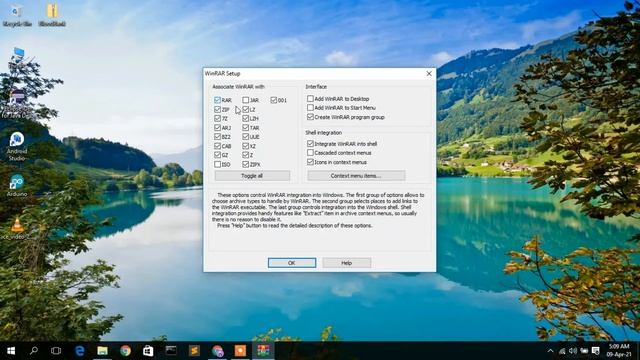
Task: Uncheck the ZIPX association checkbox
Action: pyautogui.click(x=246, y=164)
